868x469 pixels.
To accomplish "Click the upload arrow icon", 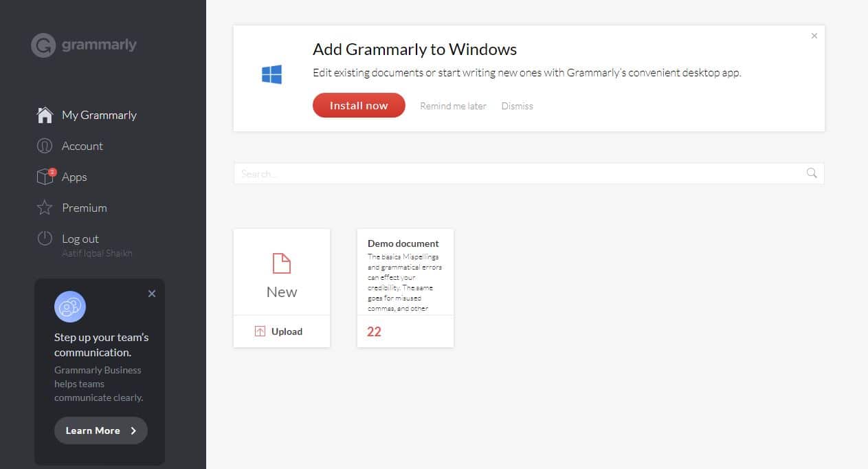I will [x=260, y=331].
